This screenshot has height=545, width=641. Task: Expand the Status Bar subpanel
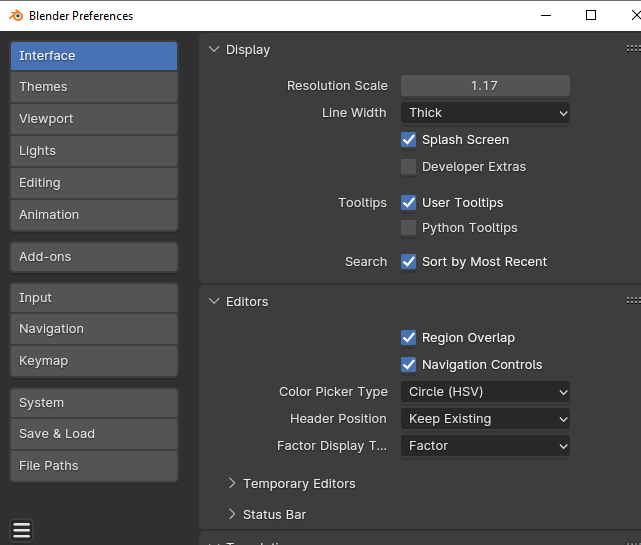[x=232, y=514]
